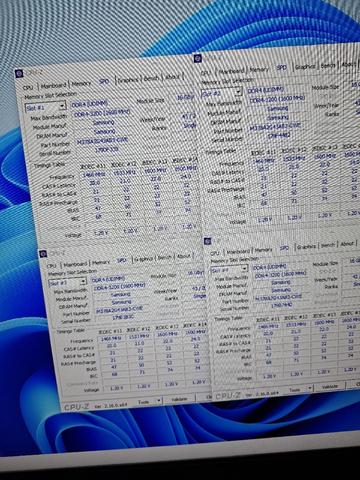Viewport: 360px width, 480px height.
Task: Switch to the CPU tab in the Slot #1 window
Action: click(x=28, y=87)
